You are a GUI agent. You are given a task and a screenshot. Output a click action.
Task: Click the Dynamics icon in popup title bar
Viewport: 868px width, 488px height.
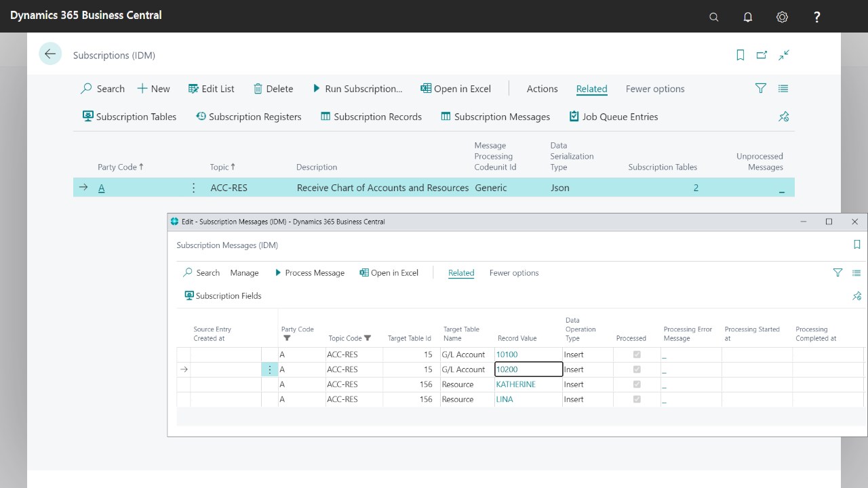(x=174, y=222)
